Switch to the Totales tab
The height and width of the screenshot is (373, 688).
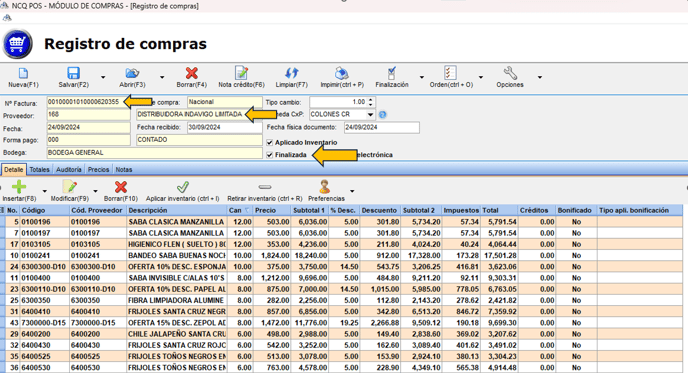[39, 169]
